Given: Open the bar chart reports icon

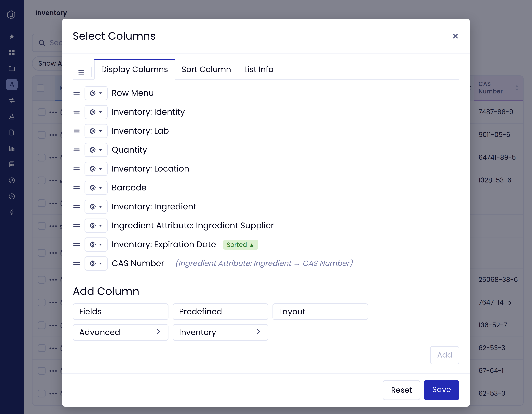Looking at the screenshot, I should [12, 148].
